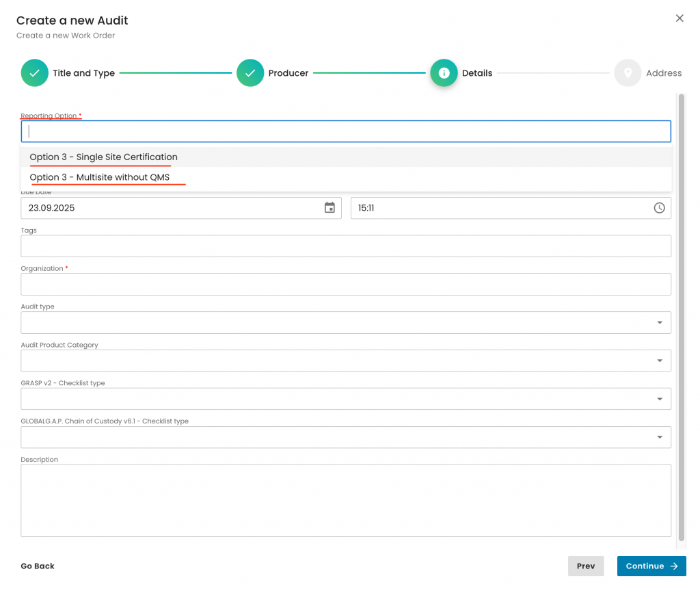Click the Details step info icon

pyautogui.click(x=444, y=73)
